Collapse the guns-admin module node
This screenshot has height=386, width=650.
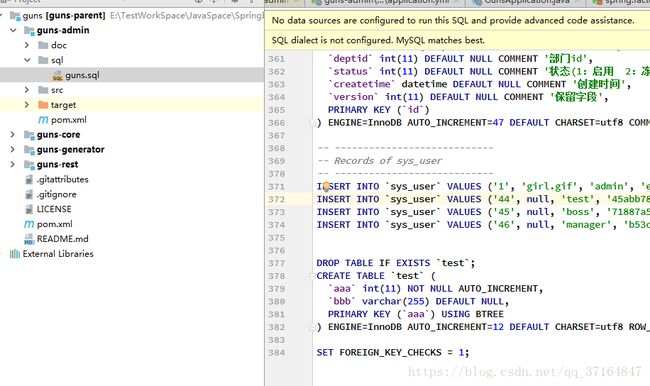tap(13, 30)
